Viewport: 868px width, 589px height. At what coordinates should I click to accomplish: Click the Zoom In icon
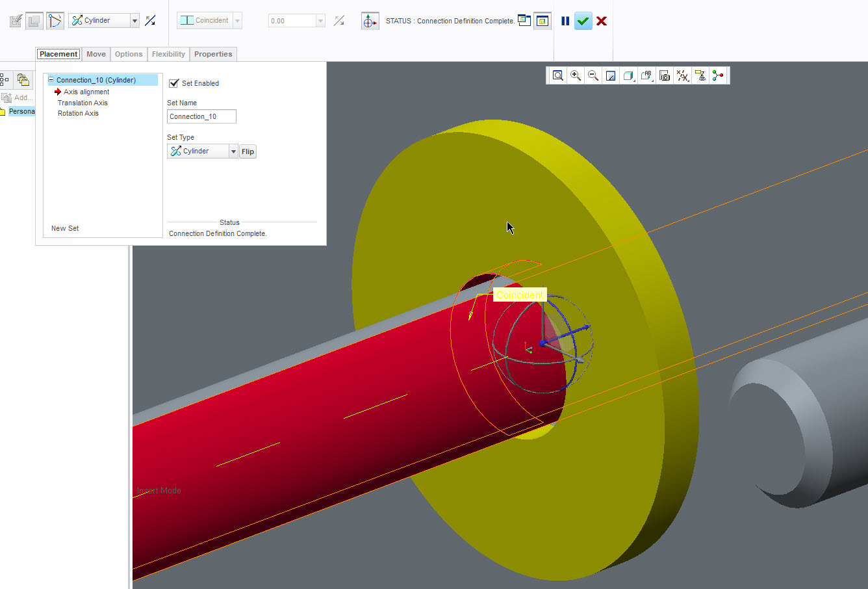575,76
